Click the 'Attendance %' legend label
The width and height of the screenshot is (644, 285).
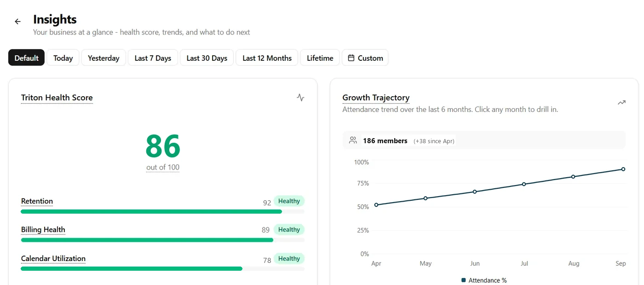coord(488,280)
